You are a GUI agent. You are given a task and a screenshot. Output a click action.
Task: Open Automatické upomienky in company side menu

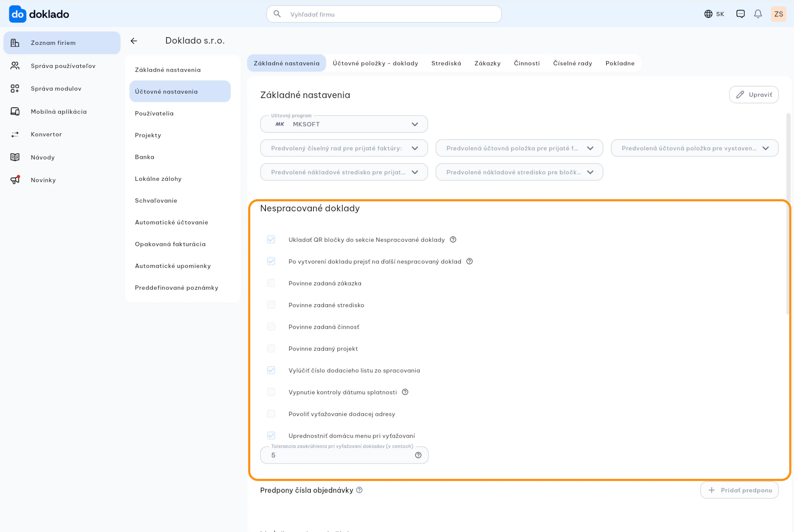coord(180,266)
